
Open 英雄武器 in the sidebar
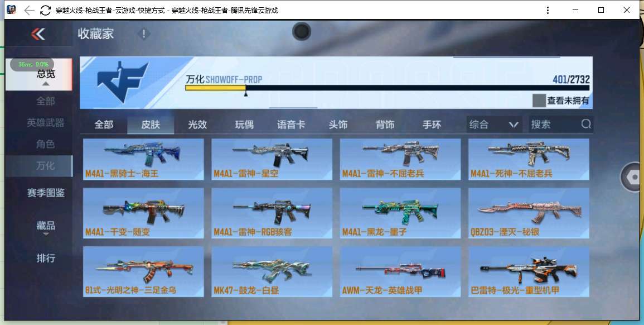tap(46, 123)
